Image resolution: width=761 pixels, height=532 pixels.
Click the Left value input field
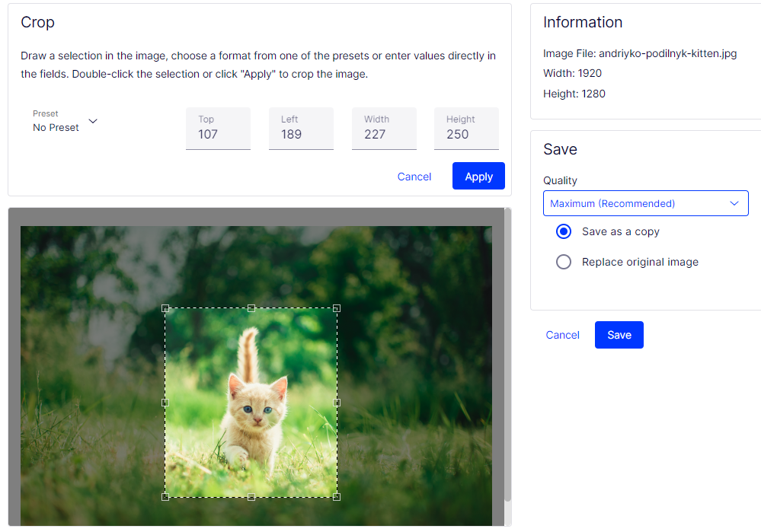[301, 134]
